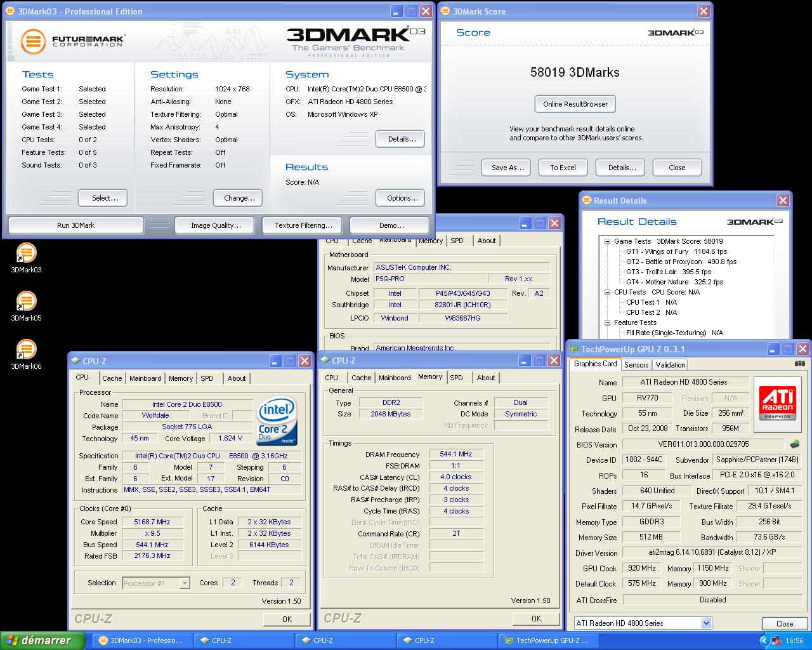Switch to Sensors tab in GPU-Z
The height and width of the screenshot is (650, 812).
636,364
